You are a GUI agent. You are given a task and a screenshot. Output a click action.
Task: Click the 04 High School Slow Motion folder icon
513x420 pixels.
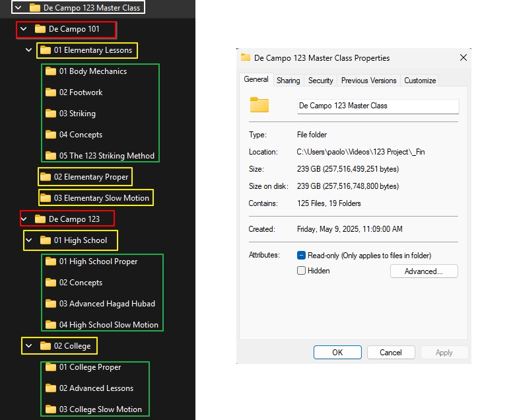pos(50,325)
